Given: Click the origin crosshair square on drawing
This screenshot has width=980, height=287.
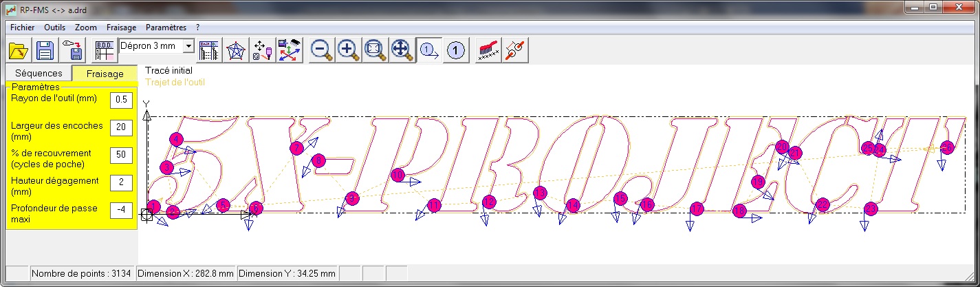Looking at the screenshot, I should click(146, 214).
